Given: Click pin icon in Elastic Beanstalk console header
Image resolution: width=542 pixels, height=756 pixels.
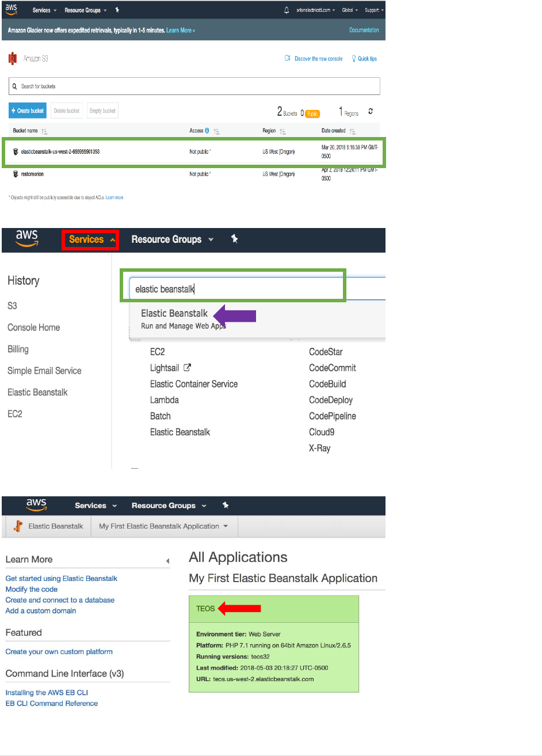Looking at the screenshot, I should click(226, 506).
